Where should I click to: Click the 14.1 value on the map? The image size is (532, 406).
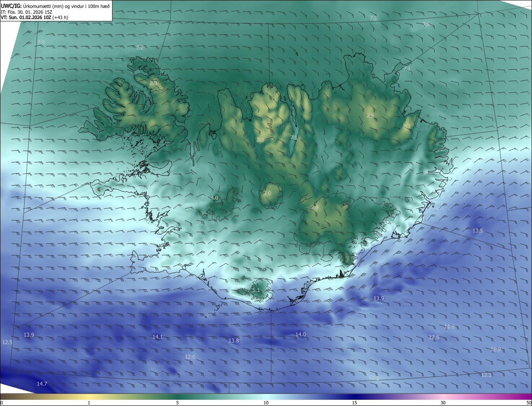coord(158,337)
